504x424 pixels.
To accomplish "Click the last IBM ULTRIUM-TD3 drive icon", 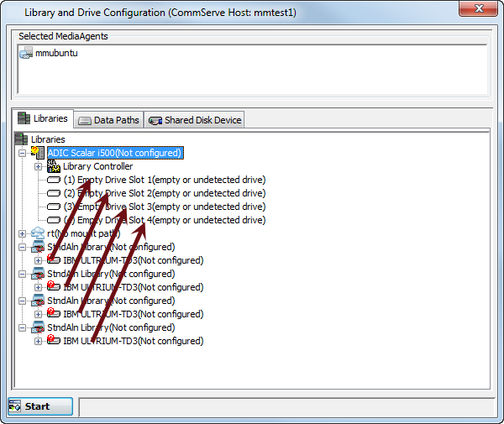I will pos(55,341).
